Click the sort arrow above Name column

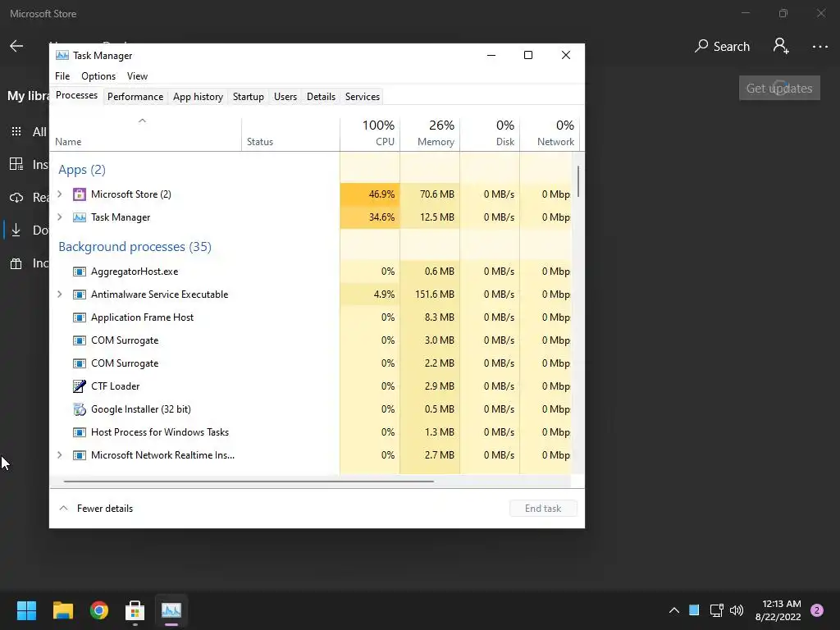pos(142,121)
